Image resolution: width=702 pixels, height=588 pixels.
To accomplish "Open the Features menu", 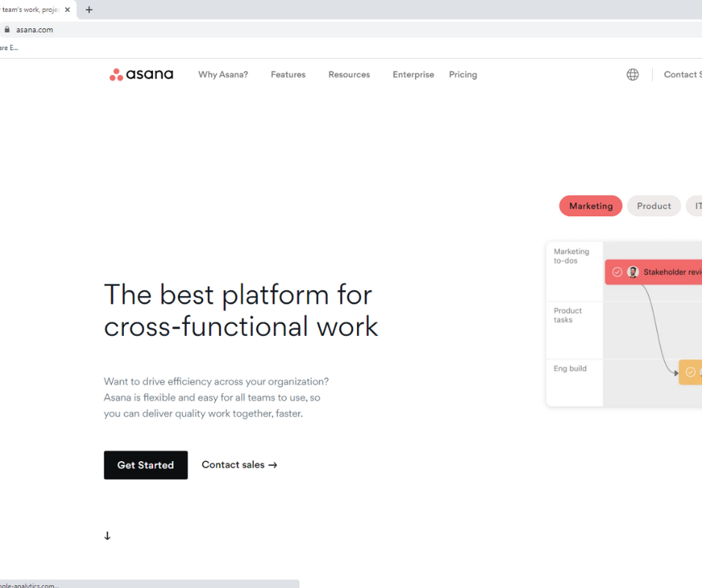I will [288, 75].
